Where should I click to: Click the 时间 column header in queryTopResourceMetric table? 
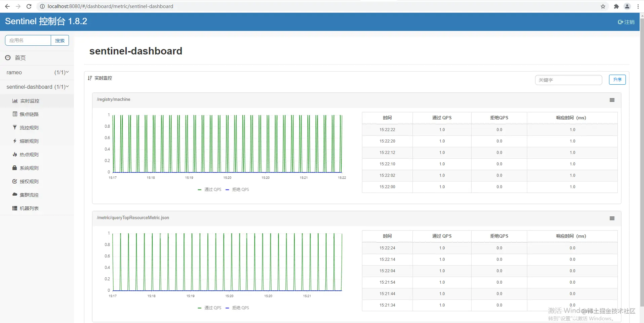click(387, 236)
